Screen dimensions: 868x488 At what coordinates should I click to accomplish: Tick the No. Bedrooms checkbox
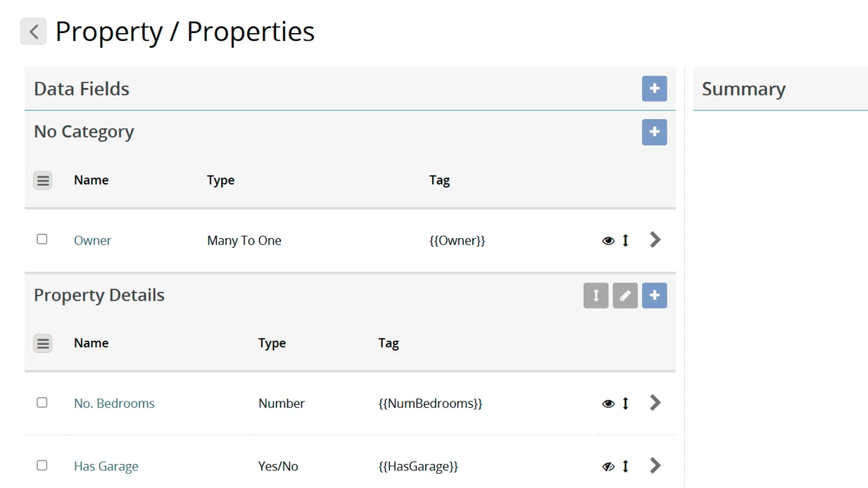[42, 403]
